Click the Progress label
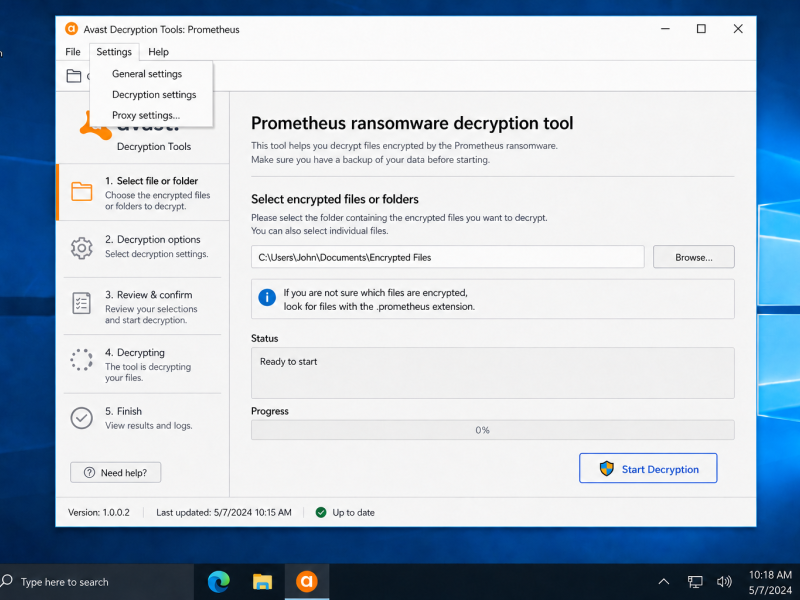Viewport: 800px width, 600px height. point(270,411)
